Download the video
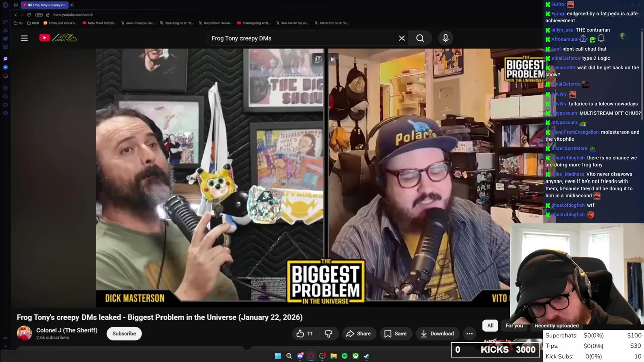644x362 pixels. click(x=437, y=334)
